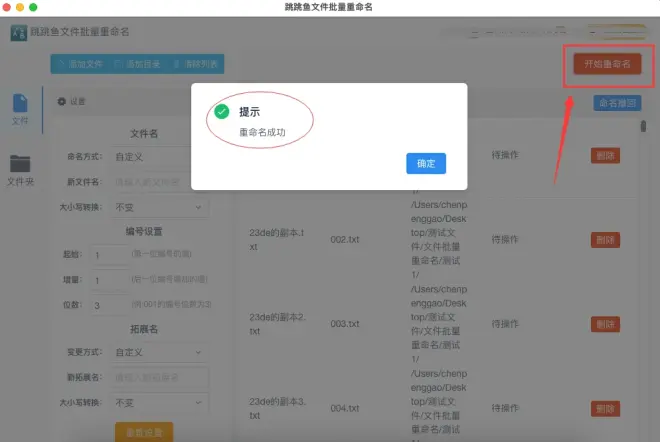This screenshot has width=660, height=442.
Task: Click the 编号设置 section heading
Action: [144, 232]
